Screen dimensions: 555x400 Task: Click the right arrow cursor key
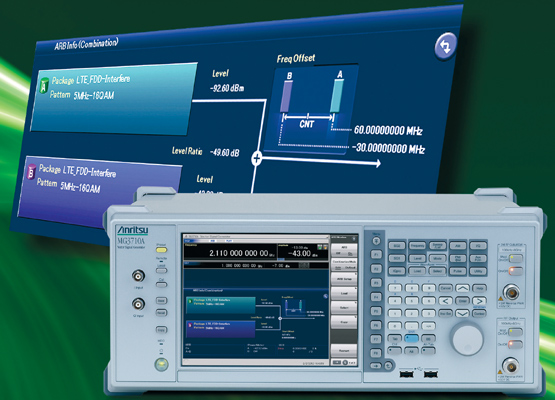479,301
